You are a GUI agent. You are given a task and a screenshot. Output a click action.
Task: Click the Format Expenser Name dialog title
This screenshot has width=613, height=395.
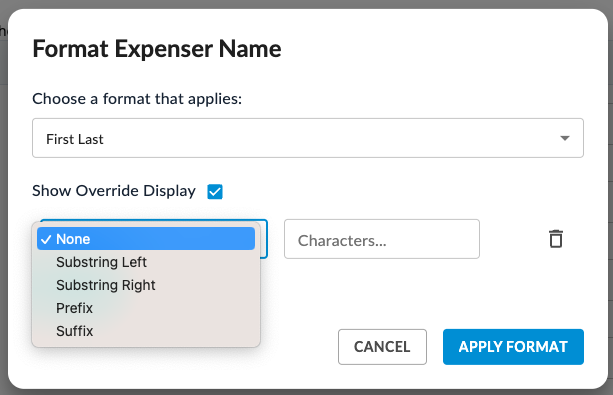[157, 49]
